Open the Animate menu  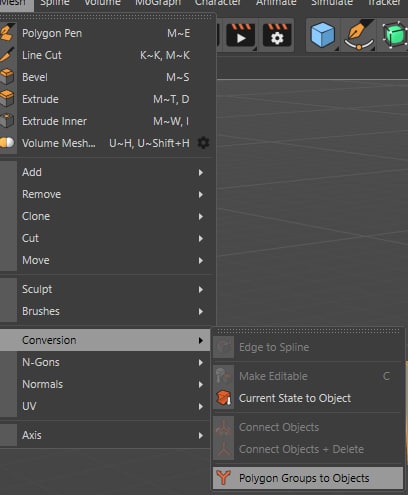[x=276, y=3]
